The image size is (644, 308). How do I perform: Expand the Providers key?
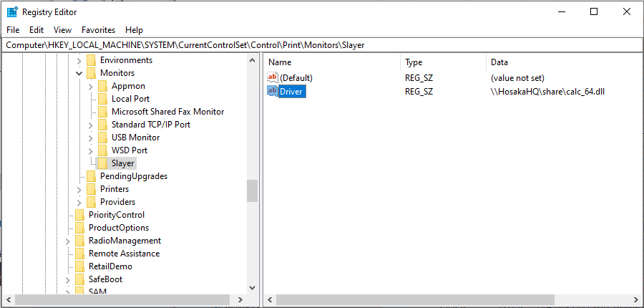(79, 202)
